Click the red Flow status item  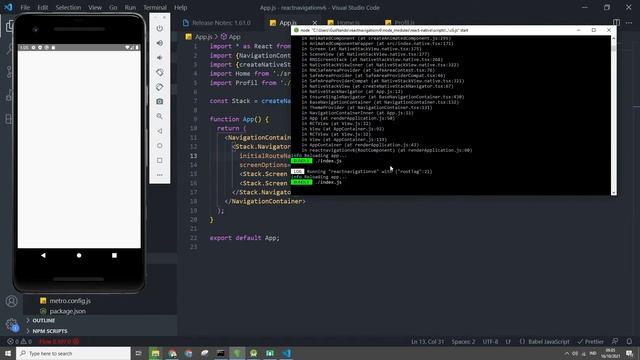(x=60, y=341)
